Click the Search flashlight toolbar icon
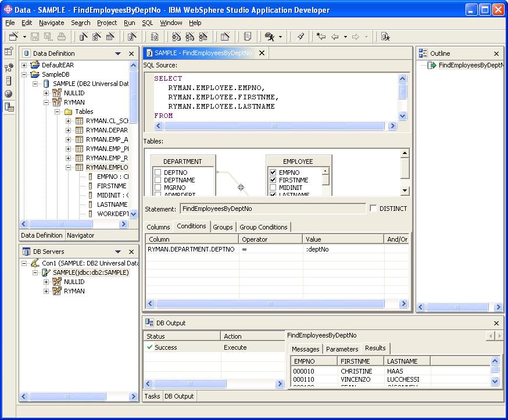Viewport: 508px width, 420px height. (x=300, y=37)
